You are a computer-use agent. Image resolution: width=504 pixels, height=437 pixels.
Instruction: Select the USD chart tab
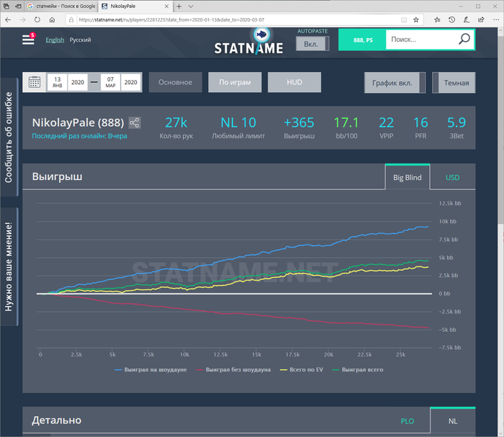pos(452,177)
